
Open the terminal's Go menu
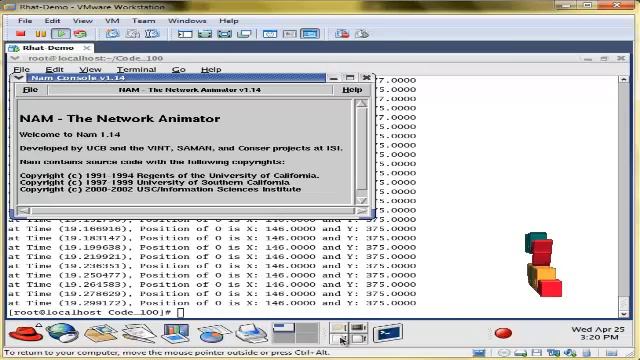(178, 70)
